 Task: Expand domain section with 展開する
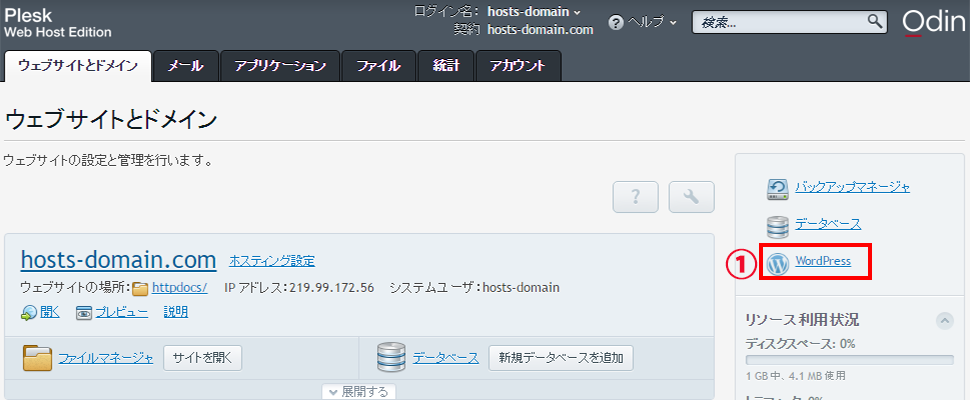(359, 392)
